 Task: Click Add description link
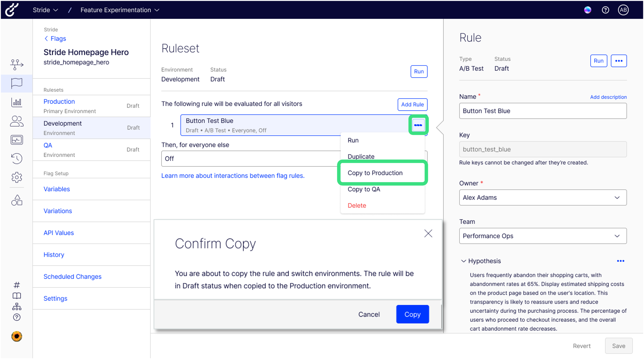tap(608, 97)
